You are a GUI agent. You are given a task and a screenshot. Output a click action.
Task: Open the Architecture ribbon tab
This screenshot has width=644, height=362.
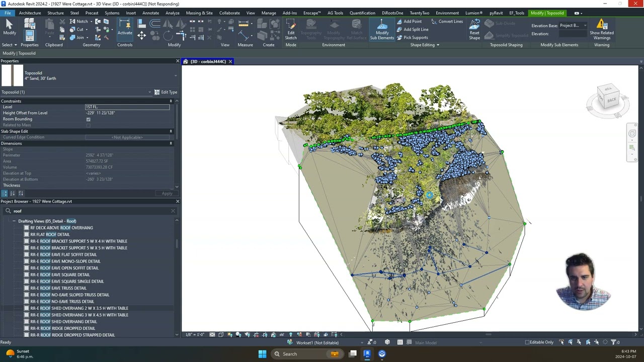tap(30, 13)
